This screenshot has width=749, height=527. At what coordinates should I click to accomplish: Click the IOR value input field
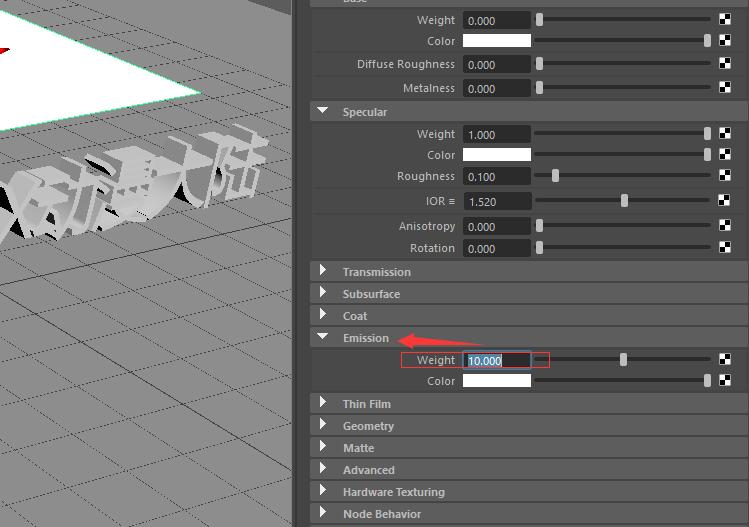(497, 202)
